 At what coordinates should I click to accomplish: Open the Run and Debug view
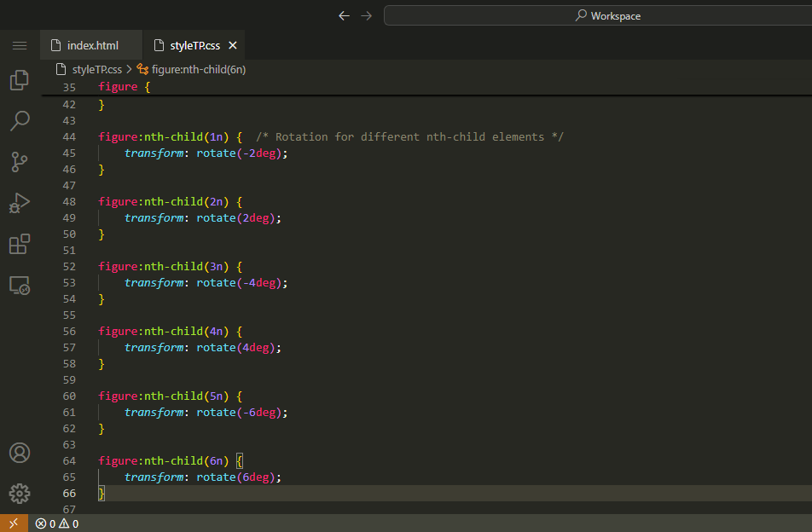19,203
